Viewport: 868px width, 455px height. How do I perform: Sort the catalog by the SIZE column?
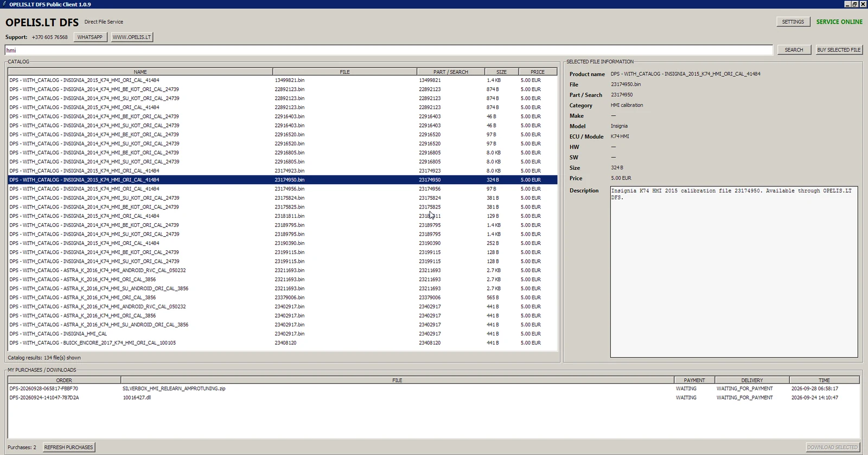pyautogui.click(x=501, y=72)
